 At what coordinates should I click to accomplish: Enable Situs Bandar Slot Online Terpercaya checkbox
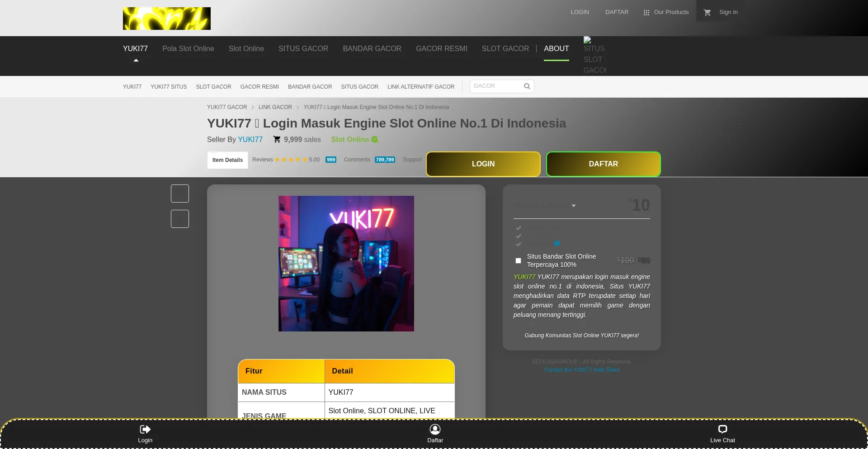tap(518, 261)
